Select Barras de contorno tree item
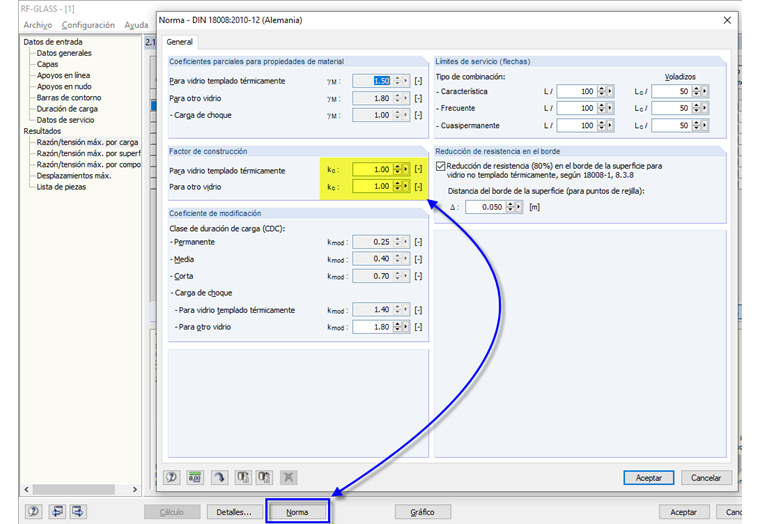Image resolution: width=760 pixels, height=524 pixels. (69, 97)
